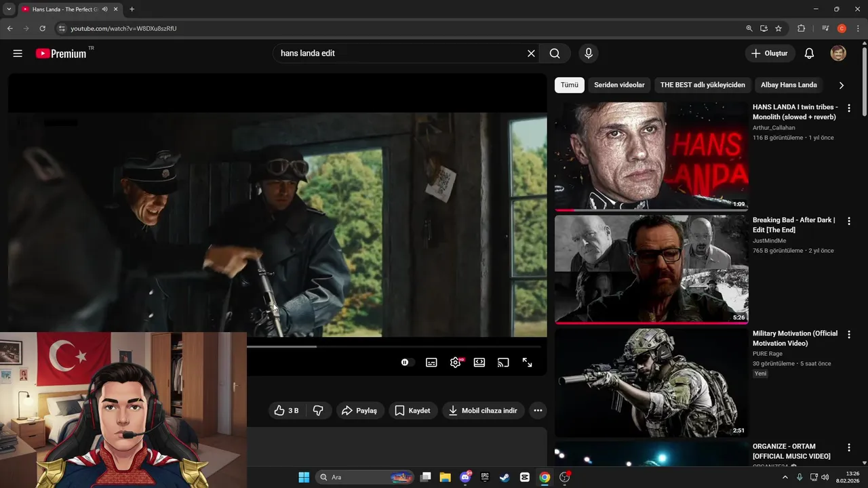The height and width of the screenshot is (488, 868).
Task: Switch to theater mode
Action: click(479, 363)
